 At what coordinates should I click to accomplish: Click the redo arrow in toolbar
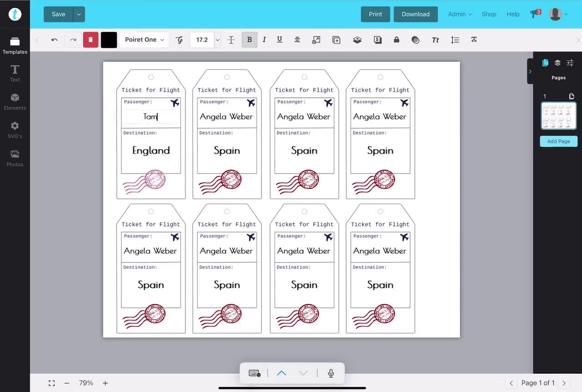pyautogui.click(x=73, y=40)
